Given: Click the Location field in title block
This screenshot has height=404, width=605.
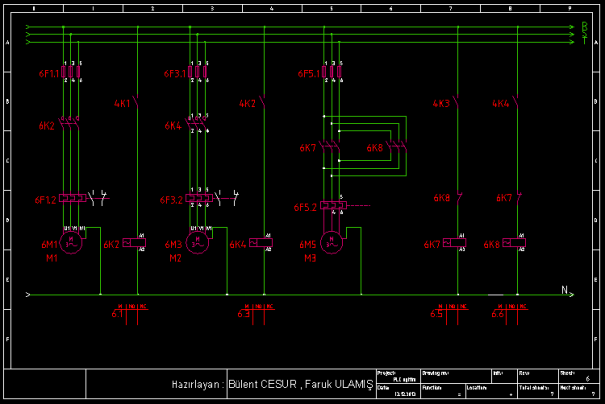Looking at the screenshot, I should (491, 390).
